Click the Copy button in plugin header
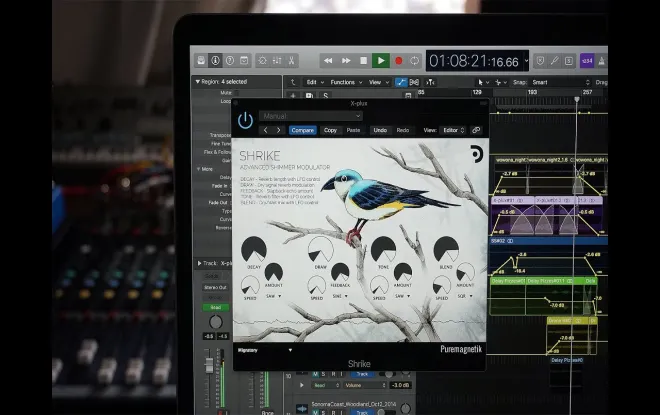 pos(330,130)
